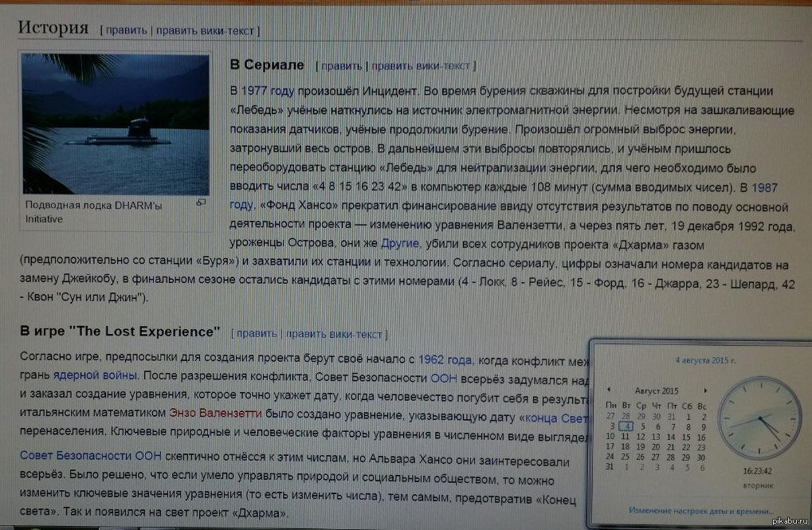The height and width of the screenshot is (530, 812).
Task: Click the enlarge icon under the submarine image
Action: 202,203
